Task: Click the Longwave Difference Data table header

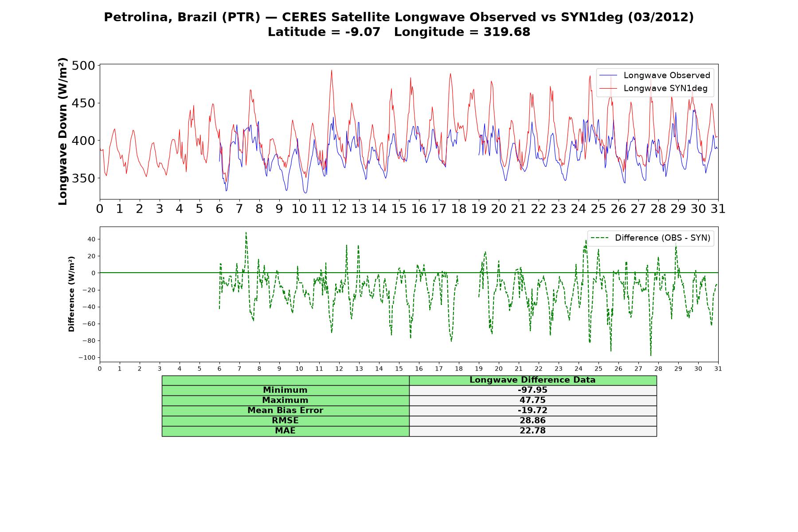Action: 533,380
